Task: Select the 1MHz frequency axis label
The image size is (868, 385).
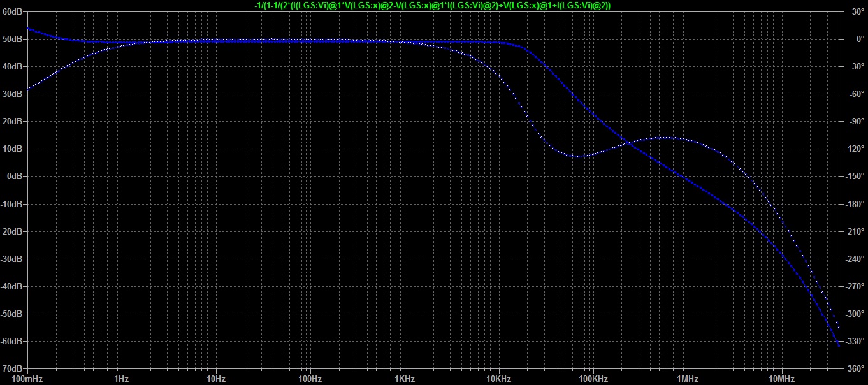Action: pyautogui.click(x=687, y=379)
